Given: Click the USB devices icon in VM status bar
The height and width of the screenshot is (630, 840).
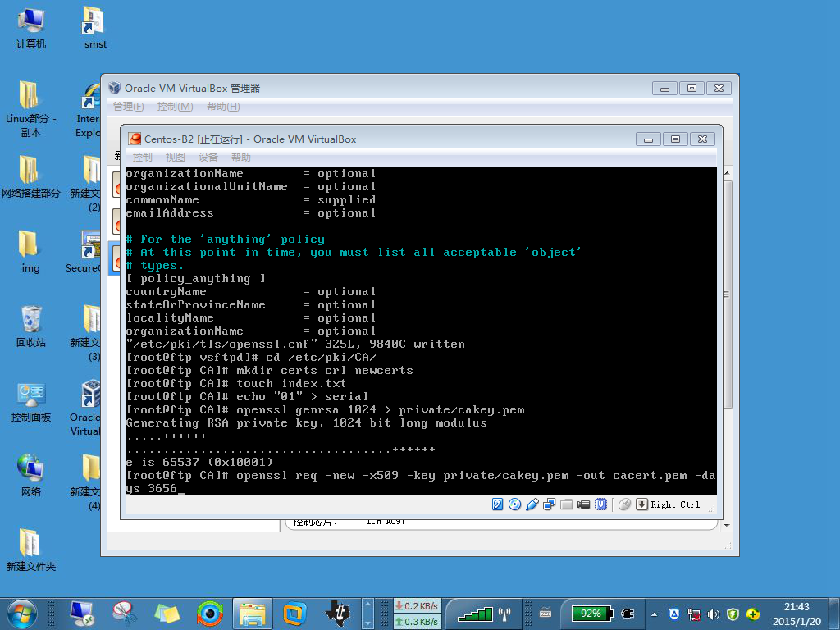Looking at the screenshot, I should 532,504.
